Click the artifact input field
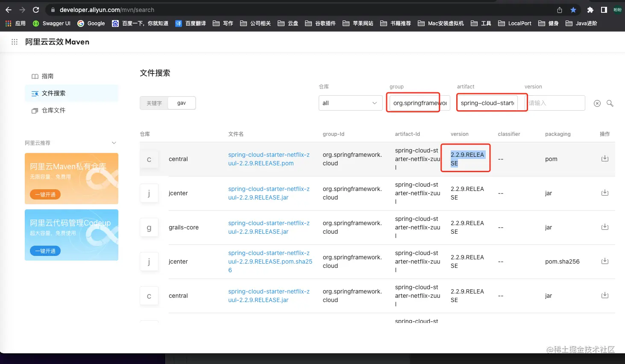Image resolution: width=625 pixels, height=364 pixels. tap(487, 103)
